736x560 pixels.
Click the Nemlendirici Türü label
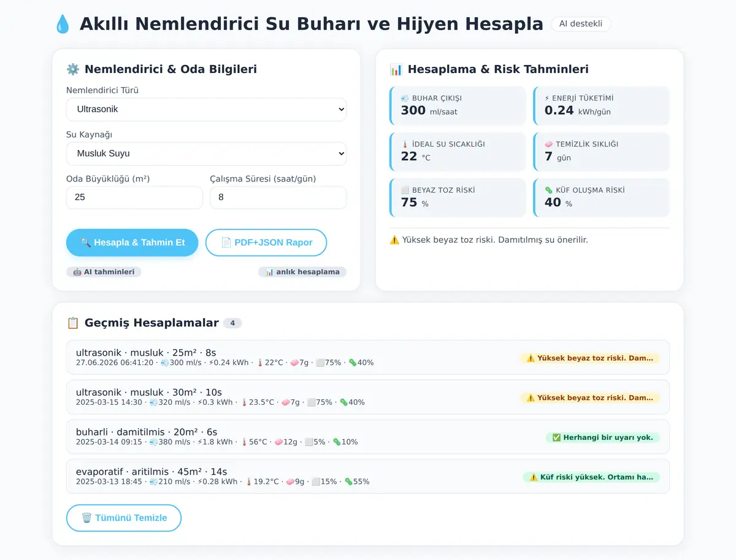(x=102, y=90)
